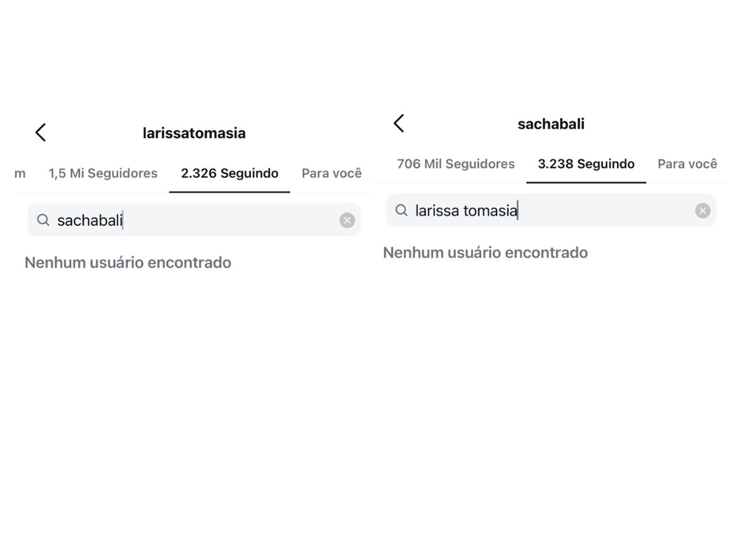Select the 3.238 Seguindo tab
747x560 pixels.
[586, 164]
